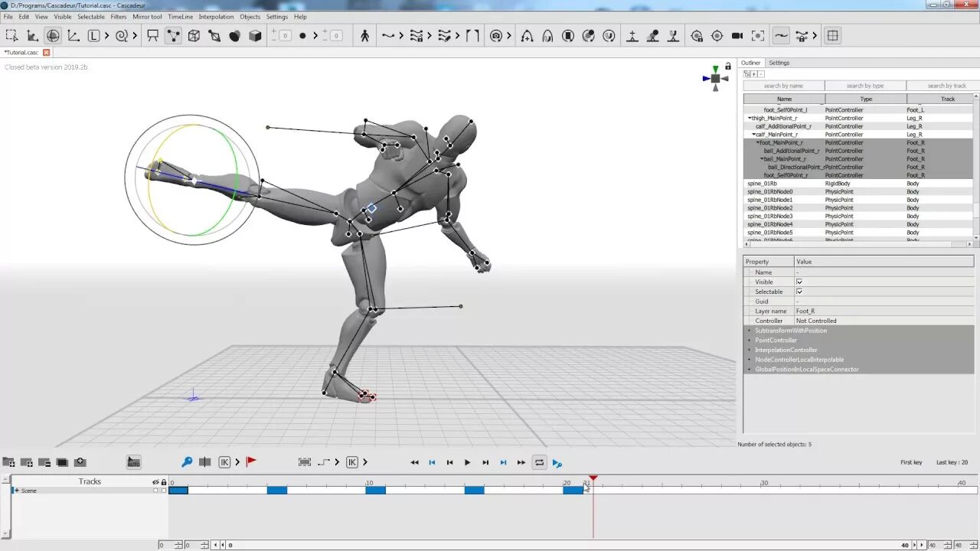Click the red flag icon
Image resolution: width=980 pixels, height=551 pixels.
click(251, 461)
